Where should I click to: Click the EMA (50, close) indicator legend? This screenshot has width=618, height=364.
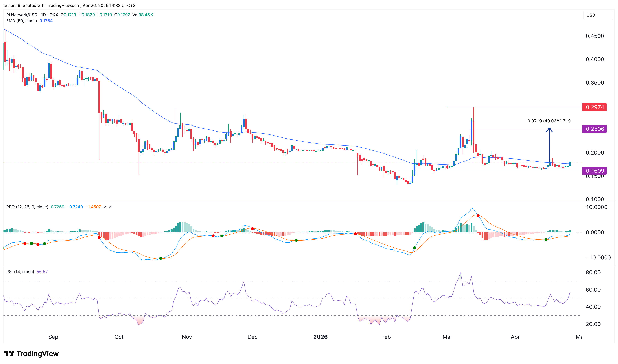coord(22,21)
